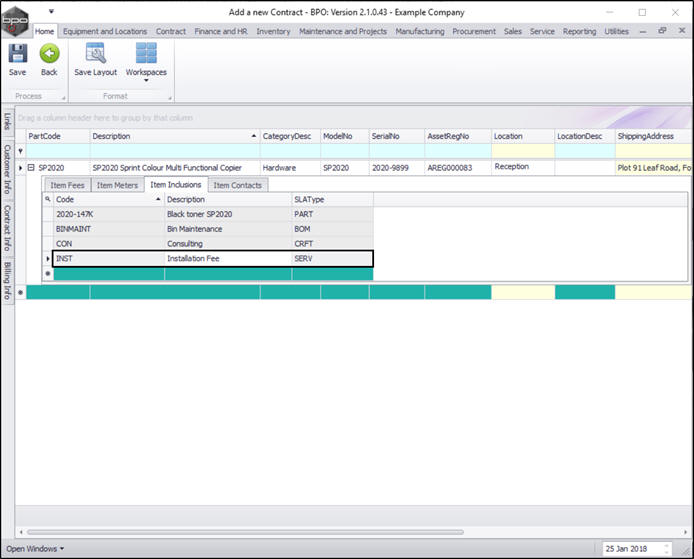This screenshot has width=694, height=559.
Task: Click the BPO application logo
Action: coord(15,21)
